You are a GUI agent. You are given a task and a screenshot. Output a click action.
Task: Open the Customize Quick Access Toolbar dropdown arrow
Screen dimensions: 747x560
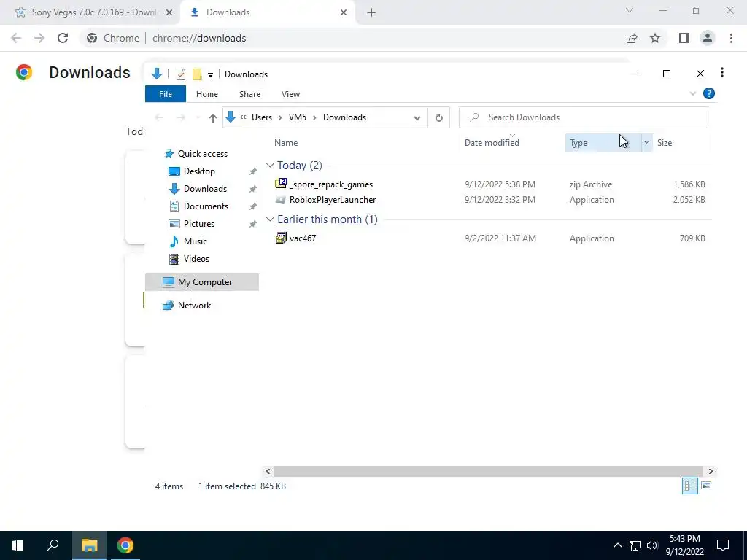tap(210, 75)
